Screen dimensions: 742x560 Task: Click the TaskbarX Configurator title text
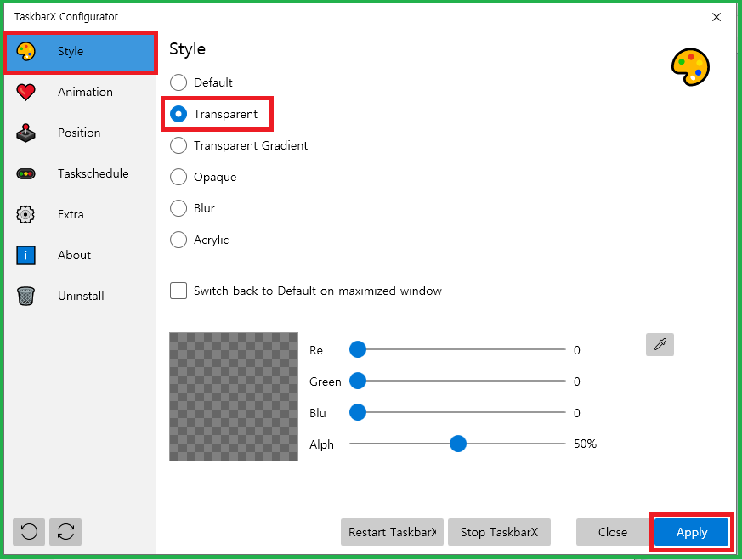coord(66,16)
